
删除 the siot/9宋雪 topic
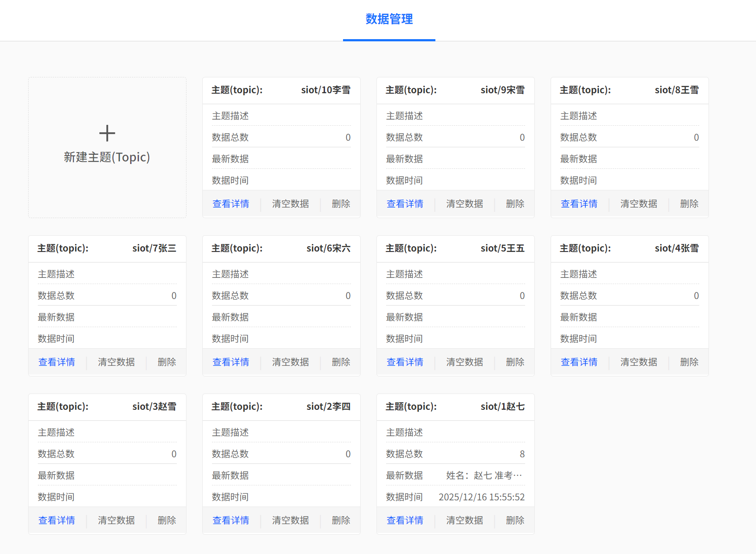pos(514,204)
